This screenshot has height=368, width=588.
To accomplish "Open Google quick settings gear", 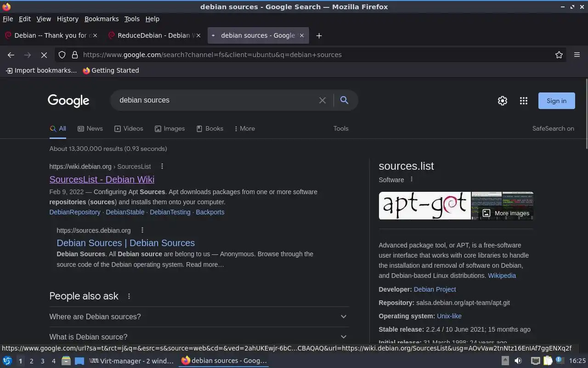I will coord(503,101).
